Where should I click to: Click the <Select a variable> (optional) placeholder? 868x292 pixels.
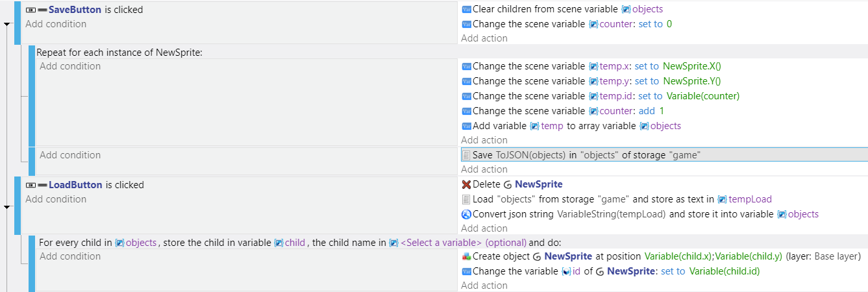[463, 243]
